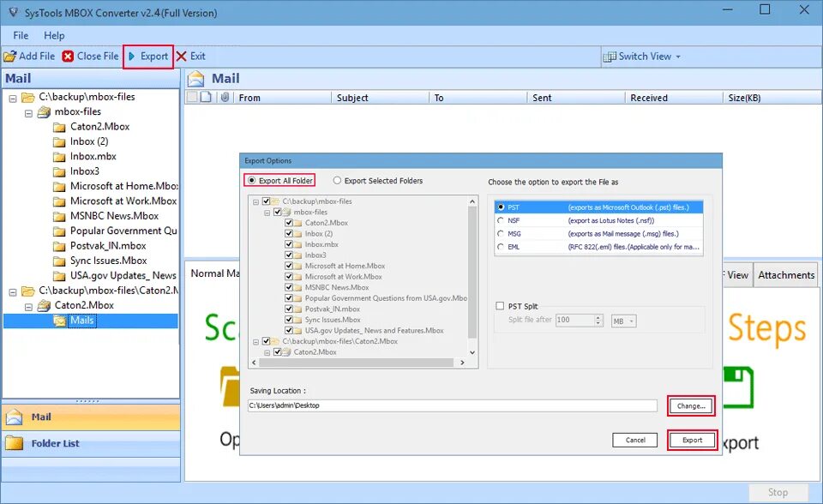The image size is (823, 504).
Task: Click the Split file after size field
Action: click(x=575, y=321)
